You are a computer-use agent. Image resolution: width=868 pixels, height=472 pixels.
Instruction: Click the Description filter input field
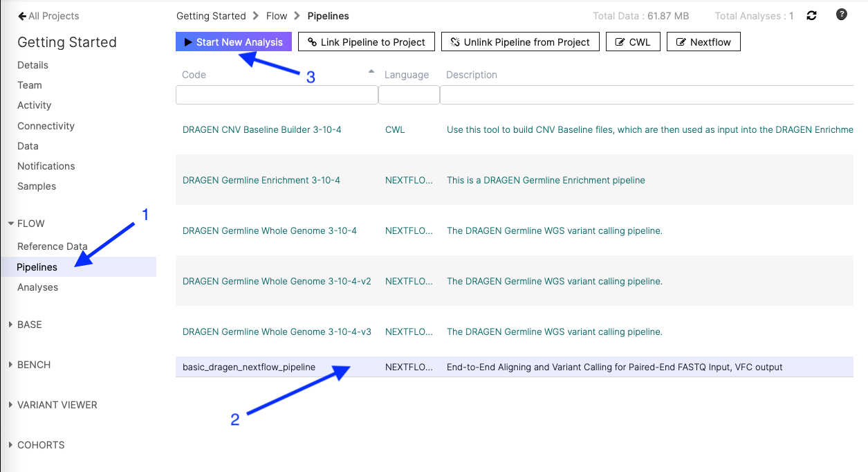point(647,95)
